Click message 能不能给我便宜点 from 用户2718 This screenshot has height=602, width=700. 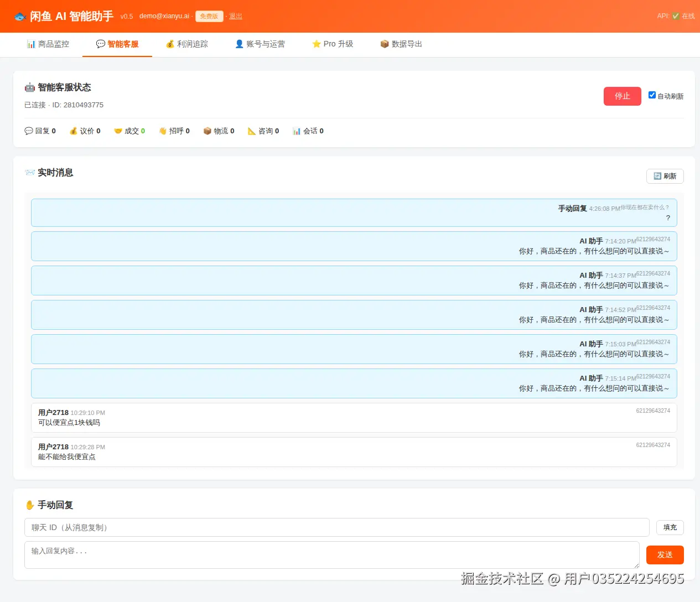tap(354, 452)
